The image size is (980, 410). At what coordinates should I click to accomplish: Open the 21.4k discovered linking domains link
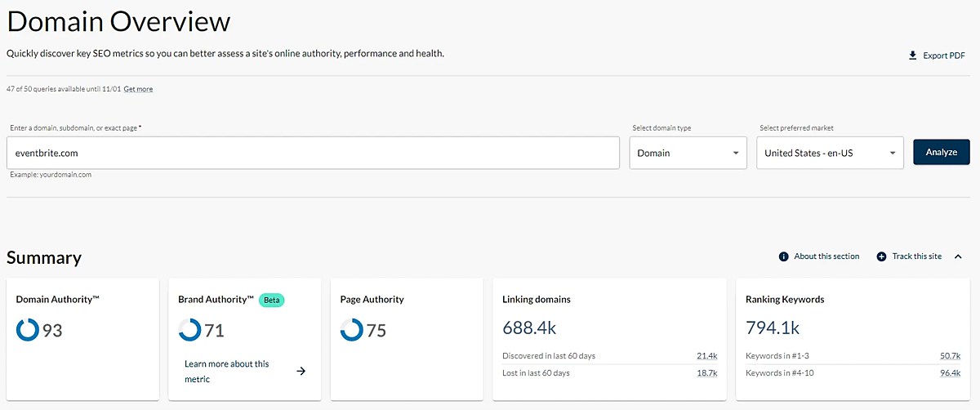coord(706,356)
